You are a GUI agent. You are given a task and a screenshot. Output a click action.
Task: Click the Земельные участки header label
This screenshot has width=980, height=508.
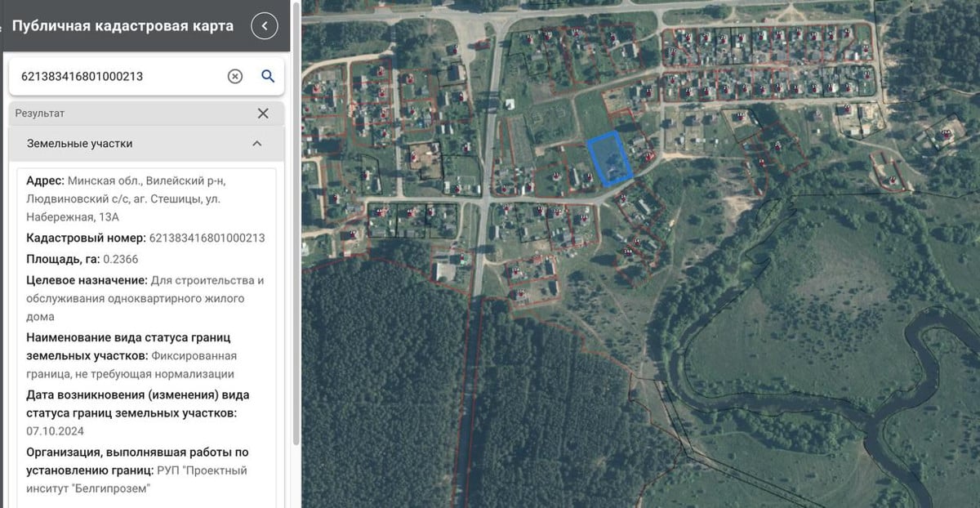(x=79, y=144)
